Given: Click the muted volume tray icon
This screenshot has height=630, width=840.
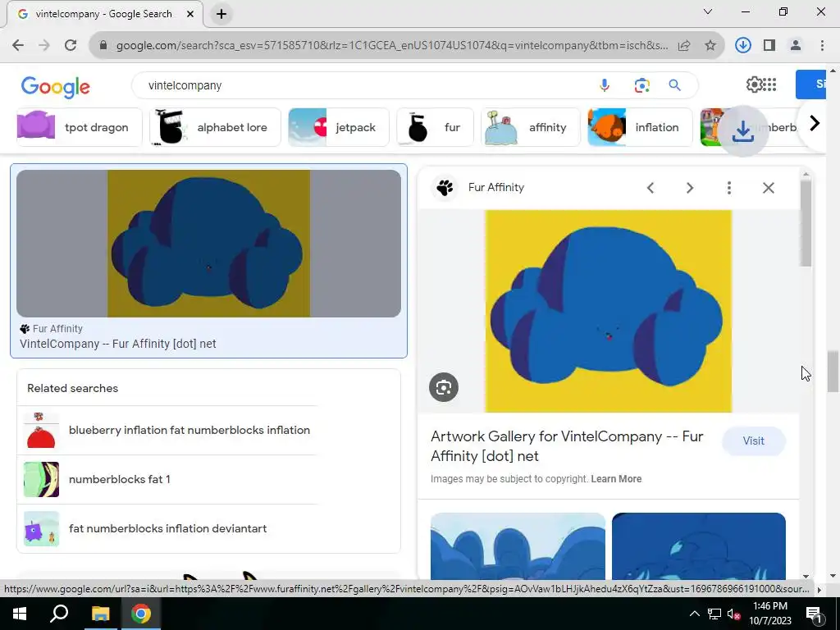Looking at the screenshot, I should click(x=733, y=614).
